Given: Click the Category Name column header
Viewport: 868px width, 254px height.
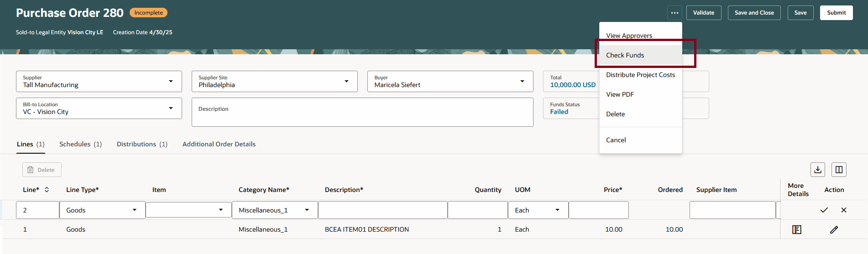Looking at the screenshot, I should pyautogui.click(x=264, y=190).
